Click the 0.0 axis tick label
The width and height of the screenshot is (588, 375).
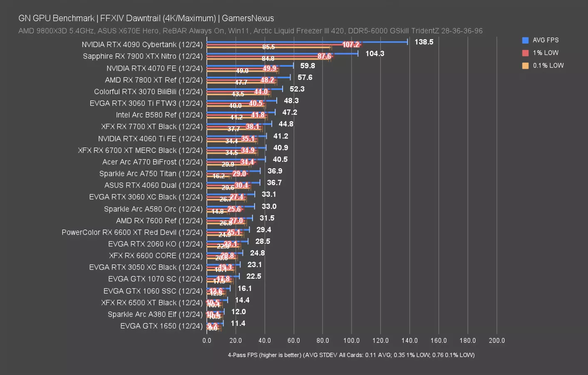[x=207, y=340]
